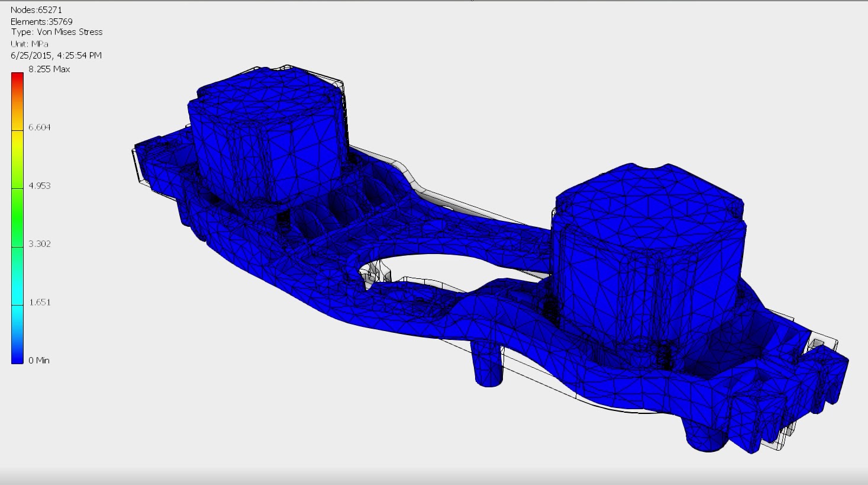This screenshot has width=868, height=485.
Task: Select the Type: Von Mises Stress label
Action: (x=56, y=32)
